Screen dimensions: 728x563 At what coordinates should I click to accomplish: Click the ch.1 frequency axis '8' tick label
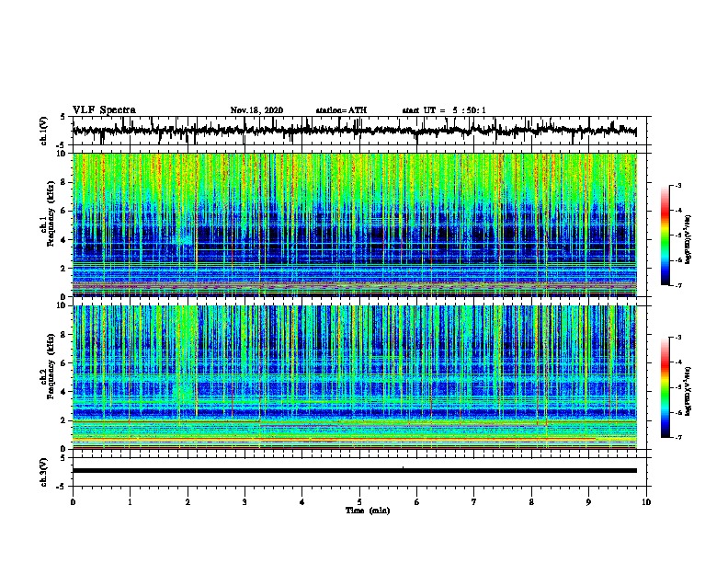(x=64, y=182)
